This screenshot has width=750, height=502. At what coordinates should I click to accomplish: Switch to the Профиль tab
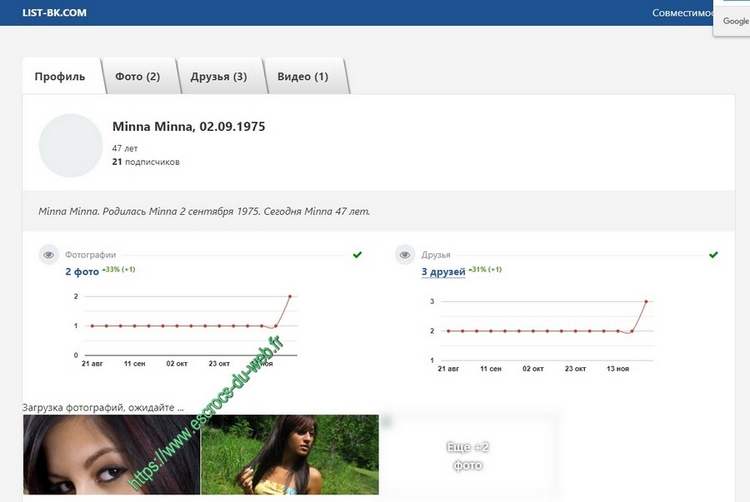click(60, 76)
